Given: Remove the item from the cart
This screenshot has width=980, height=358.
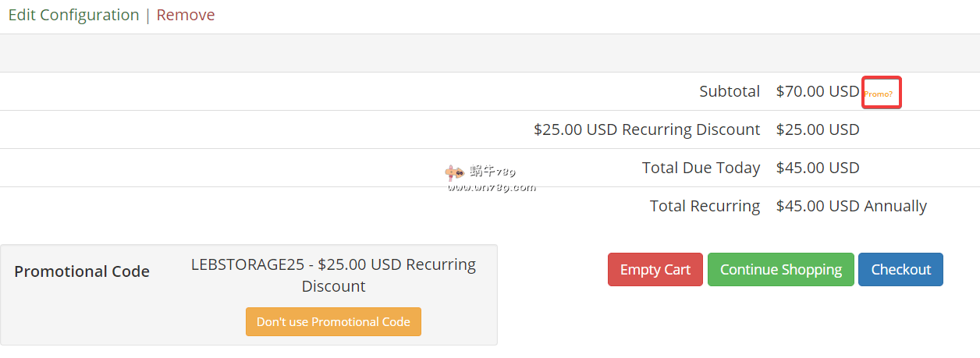Looking at the screenshot, I should coord(186,15).
